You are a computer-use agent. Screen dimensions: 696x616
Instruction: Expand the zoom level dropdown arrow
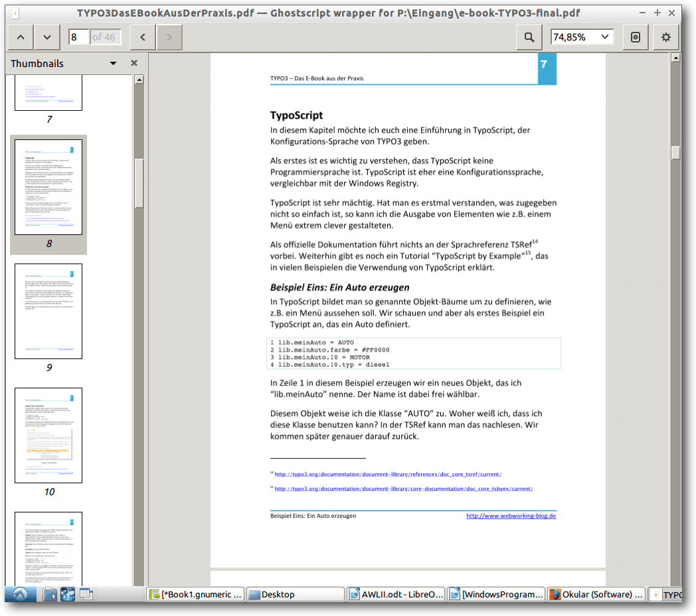point(604,37)
